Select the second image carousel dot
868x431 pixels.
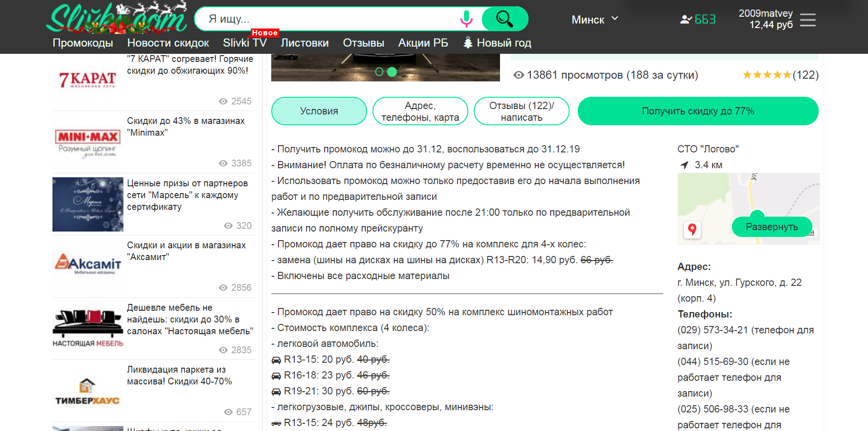pyautogui.click(x=392, y=72)
